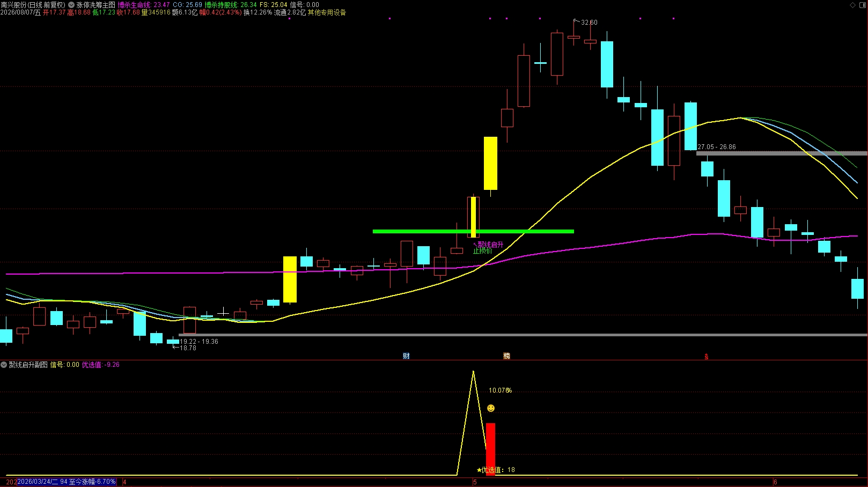Click the 榜 ranking marker icon
Screen dimensions: 868x487
tap(506, 356)
